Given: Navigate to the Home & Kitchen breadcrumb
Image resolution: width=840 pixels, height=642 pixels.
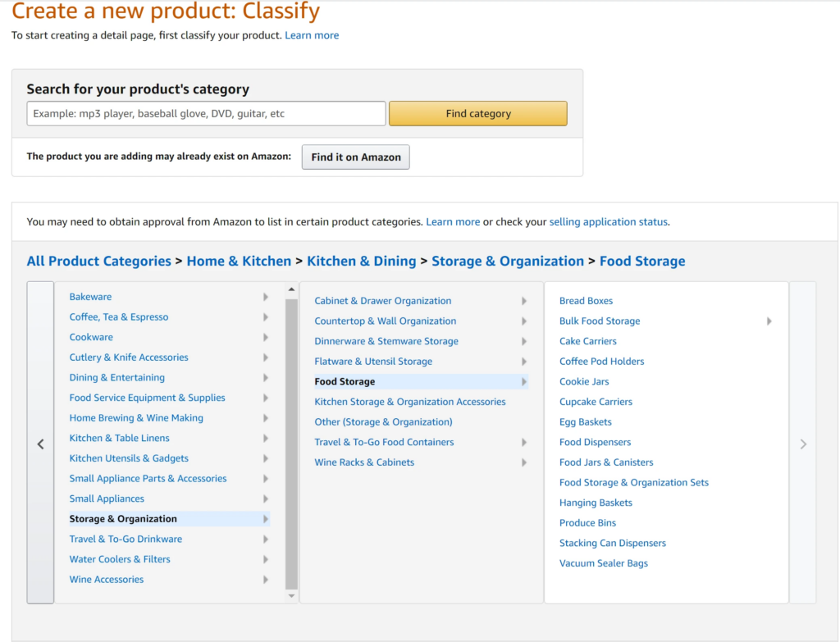Looking at the screenshot, I should point(239,261).
